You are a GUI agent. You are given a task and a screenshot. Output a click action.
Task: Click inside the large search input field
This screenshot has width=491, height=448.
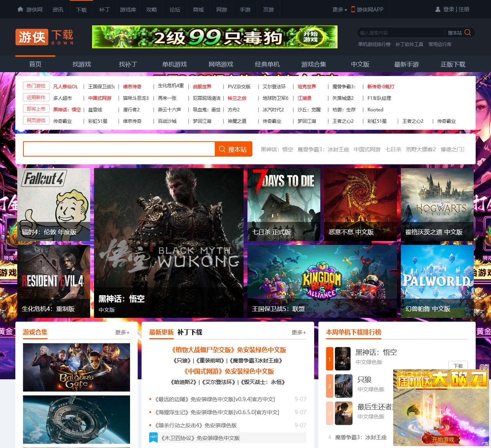[x=119, y=149]
